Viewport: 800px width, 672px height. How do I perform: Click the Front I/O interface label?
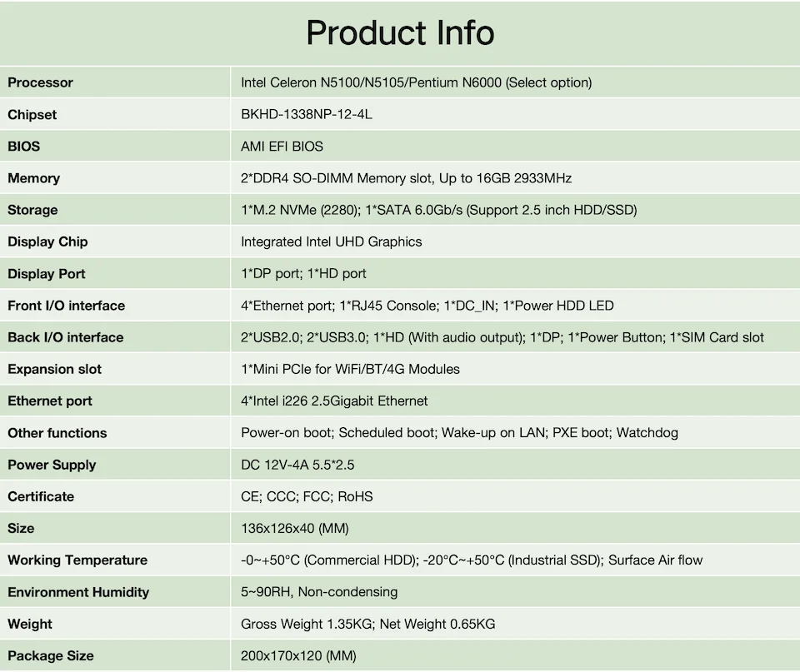pos(66,306)
